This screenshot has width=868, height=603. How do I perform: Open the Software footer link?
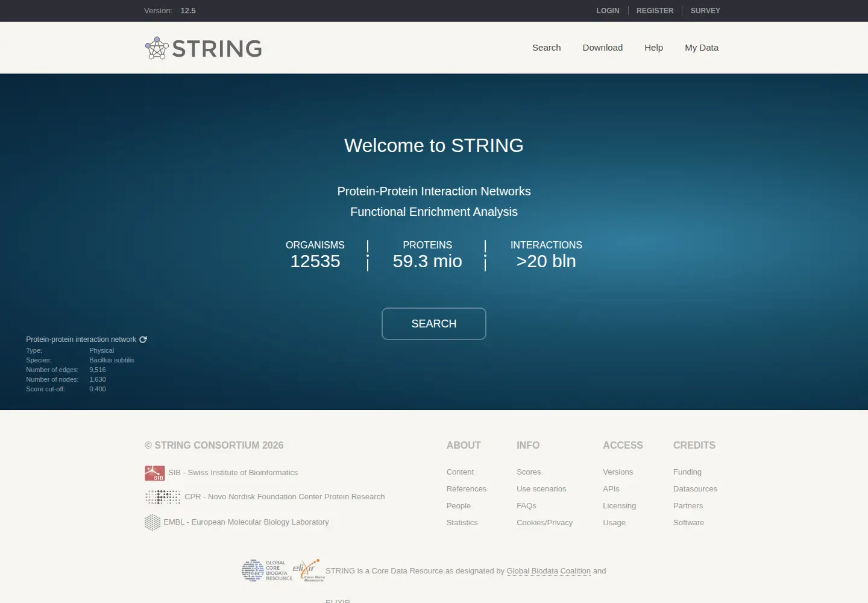pyautogui.click(x=689, y=523)
